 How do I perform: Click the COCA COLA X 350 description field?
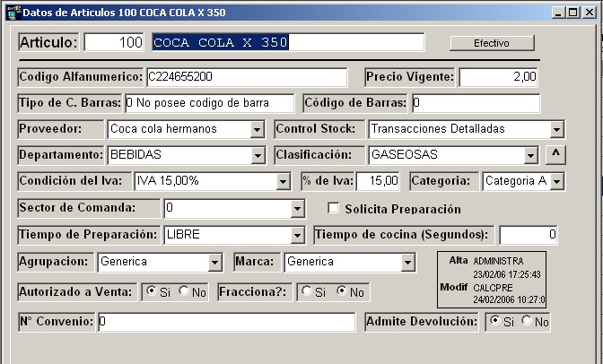[288, 42]
